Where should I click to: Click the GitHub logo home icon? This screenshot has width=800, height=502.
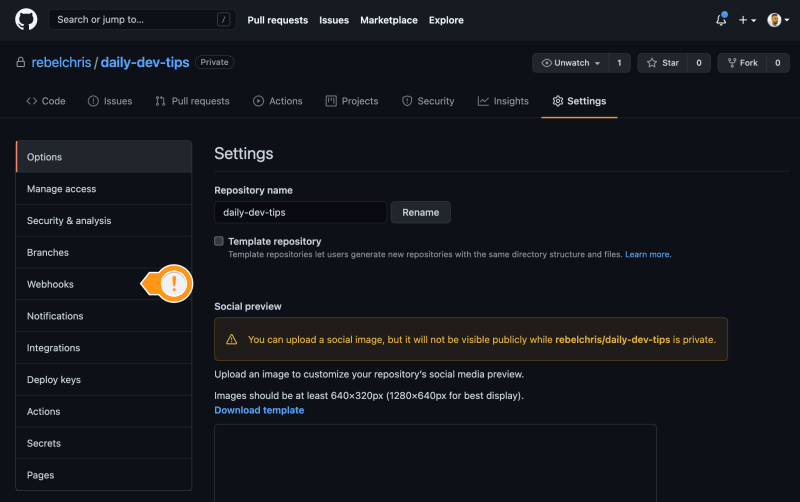tap(26, 20)
